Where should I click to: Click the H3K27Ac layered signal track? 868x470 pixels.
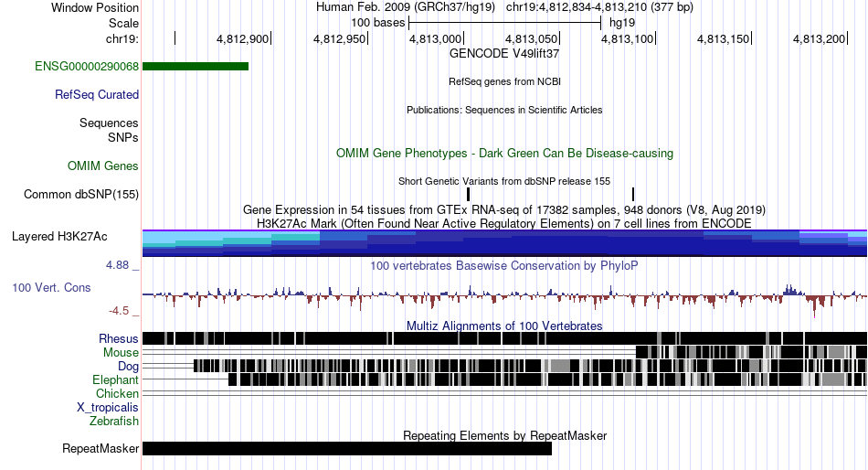point(504,243)
